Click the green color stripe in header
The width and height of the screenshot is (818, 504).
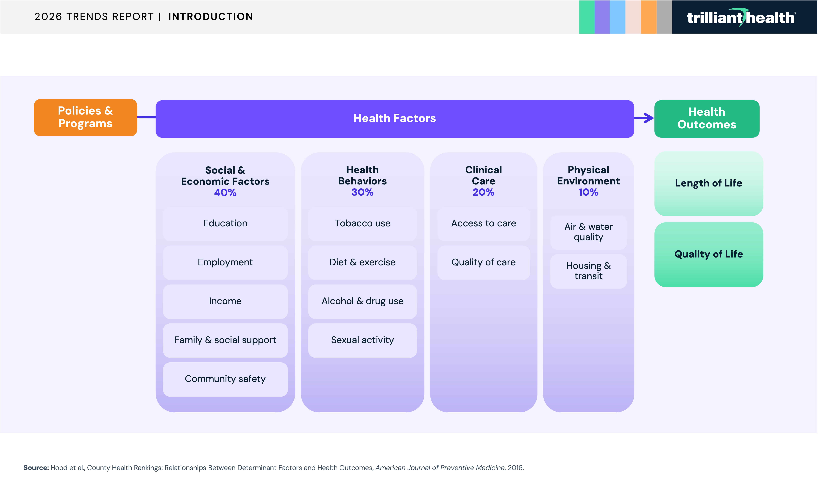(x=587, y=17)
